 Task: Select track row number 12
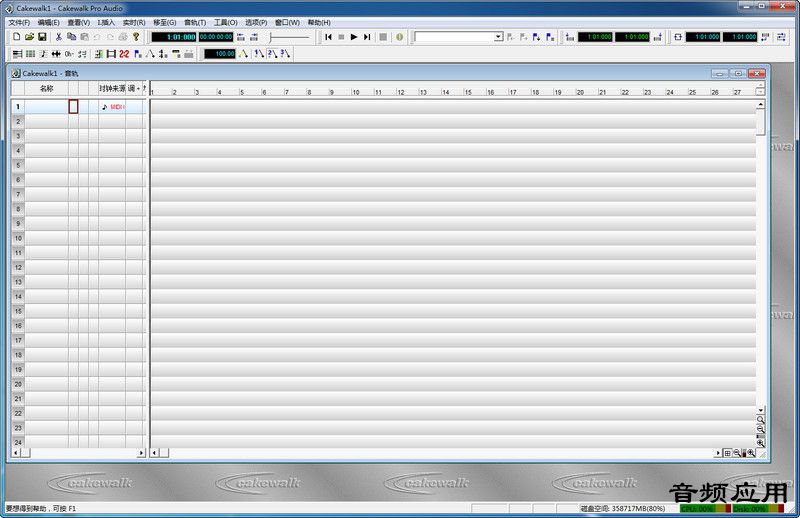point(18,267)
